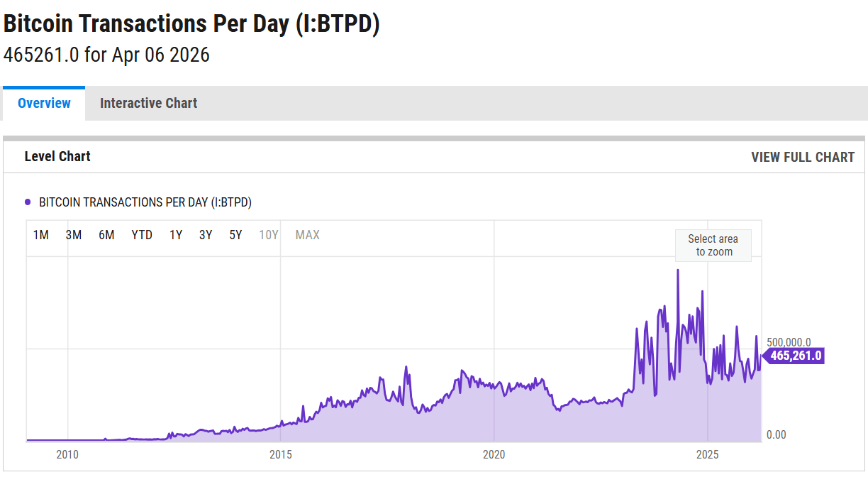Select the MAX time range
Image resolution: width=868 pixels, height=477 pixels.
(x=307, y=234)
